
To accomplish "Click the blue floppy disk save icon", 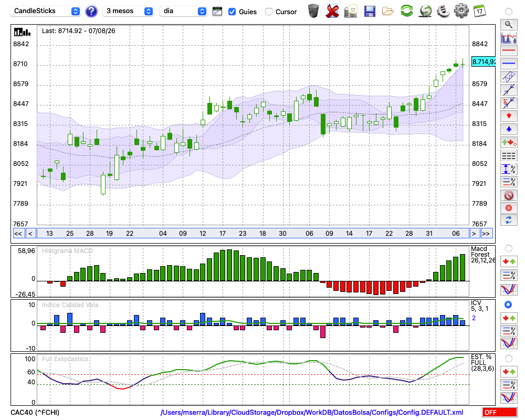I will pyautogui.click(x=370, y=12).
